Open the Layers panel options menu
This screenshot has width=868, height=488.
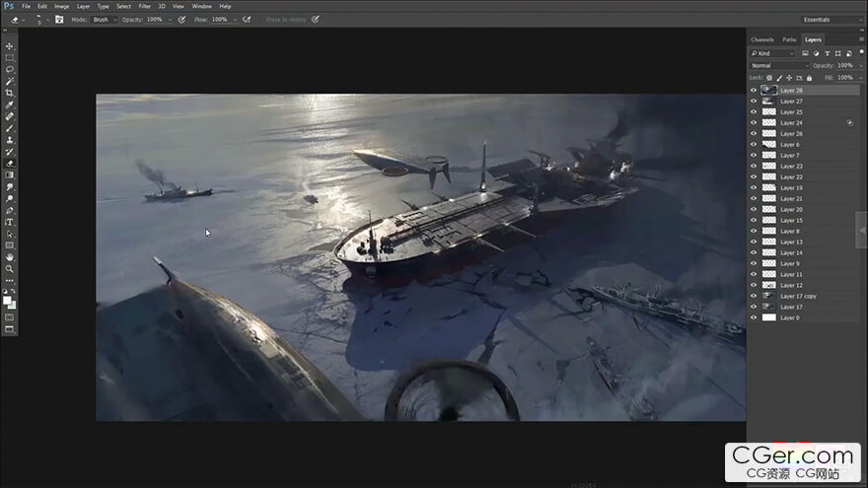click(x=861, y=39)
